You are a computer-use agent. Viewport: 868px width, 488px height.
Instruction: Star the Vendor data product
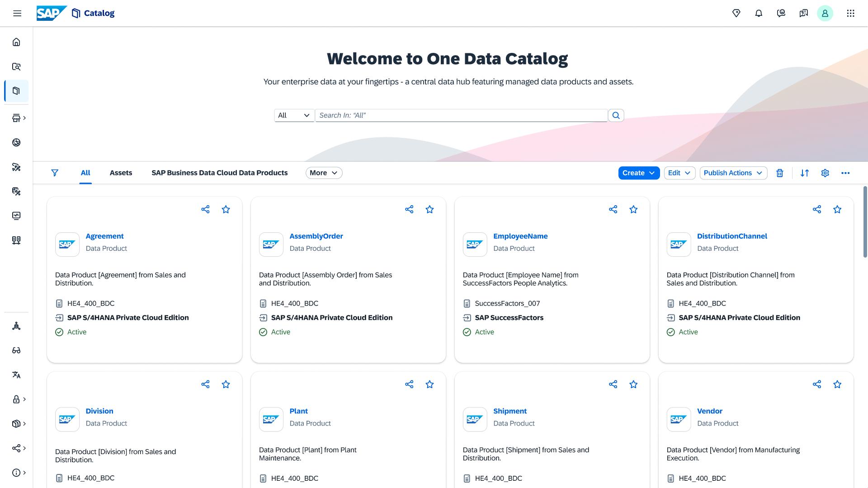coord(837,384)
